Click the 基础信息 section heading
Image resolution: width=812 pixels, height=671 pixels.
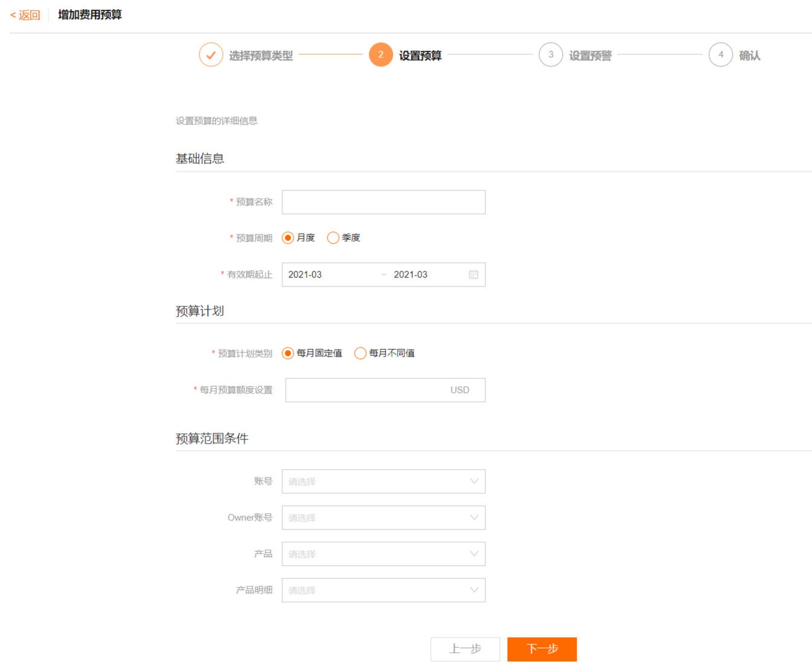pyautogui.click(x=200, y=159)
